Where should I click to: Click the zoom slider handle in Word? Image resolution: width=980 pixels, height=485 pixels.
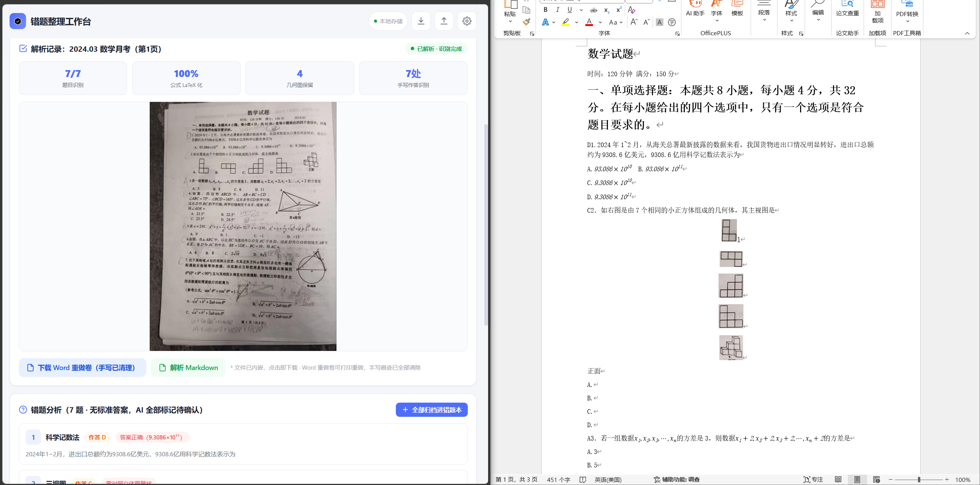coord(919,480)
